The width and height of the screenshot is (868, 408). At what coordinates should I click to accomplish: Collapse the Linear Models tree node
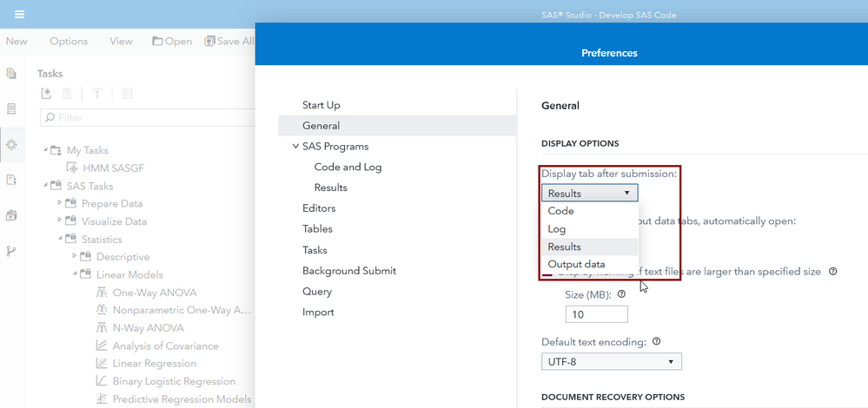[75, 274]
